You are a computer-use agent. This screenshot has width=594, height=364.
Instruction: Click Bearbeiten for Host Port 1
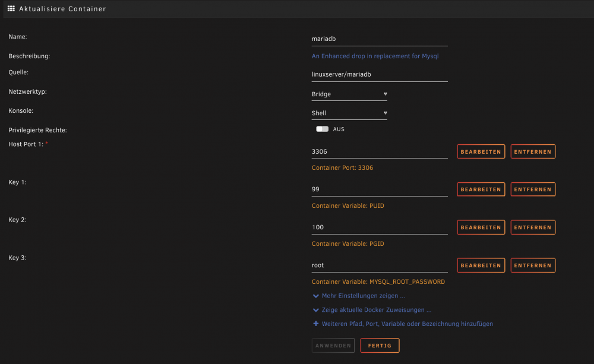(481, 151)
